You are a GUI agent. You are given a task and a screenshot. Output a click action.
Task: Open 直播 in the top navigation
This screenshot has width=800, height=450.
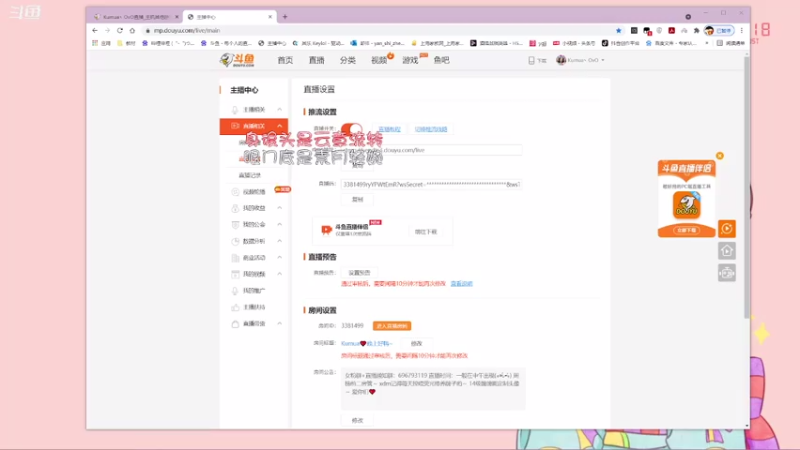click(x=316, y=60)
